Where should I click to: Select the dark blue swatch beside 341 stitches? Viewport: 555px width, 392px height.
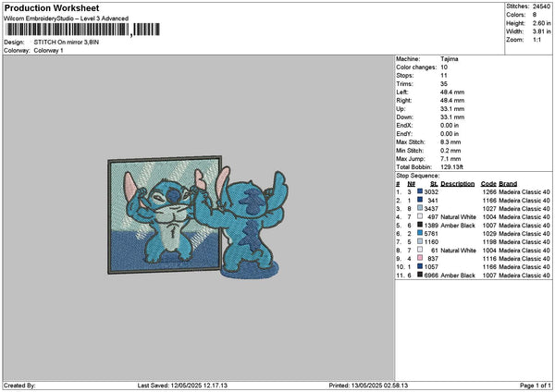(x=420, y=200)
